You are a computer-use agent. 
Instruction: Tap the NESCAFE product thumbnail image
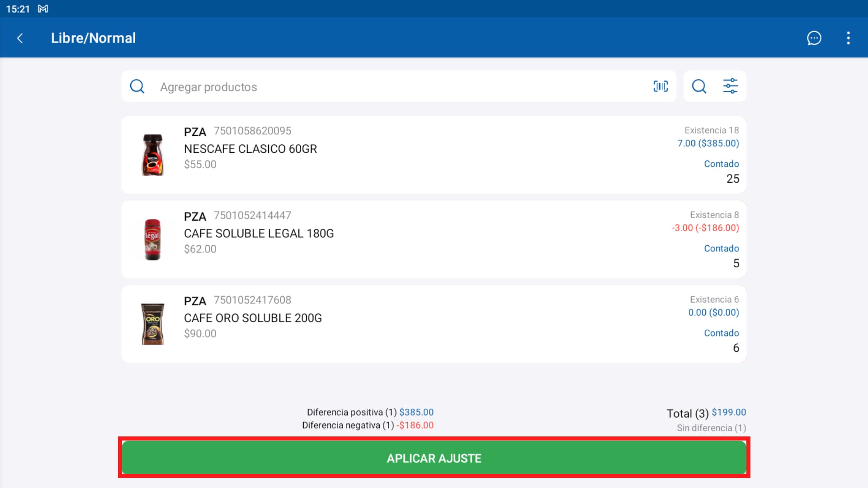(x=153, y=154)
